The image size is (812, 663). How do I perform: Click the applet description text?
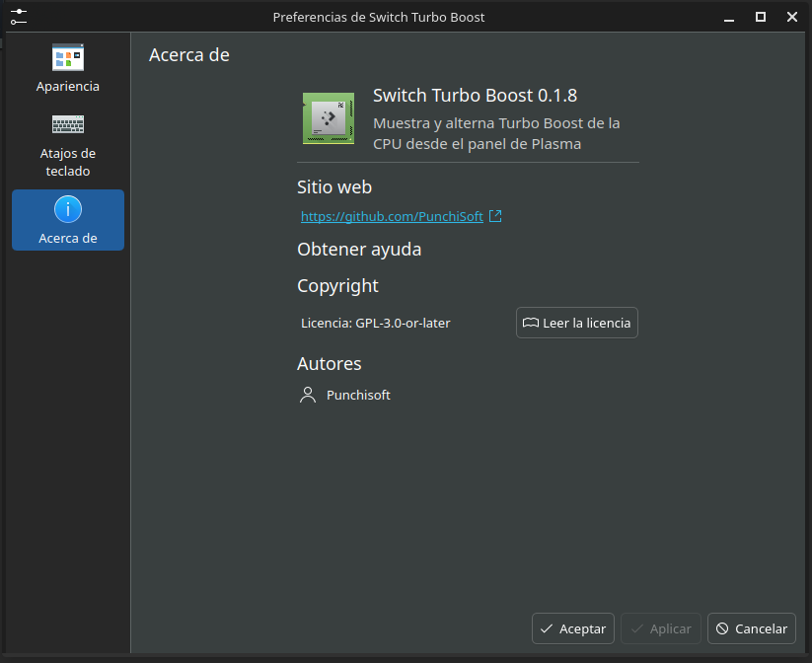click(x=496, y=133)
